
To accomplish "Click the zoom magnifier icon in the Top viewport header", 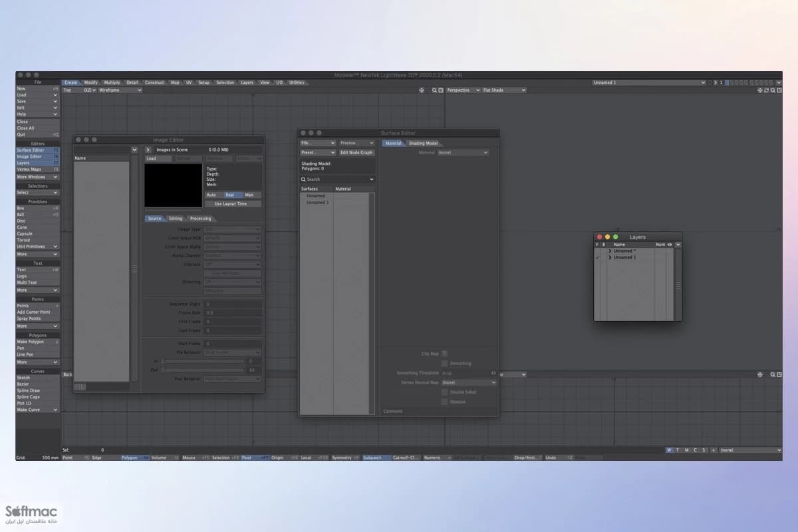I will coord(434,90).
